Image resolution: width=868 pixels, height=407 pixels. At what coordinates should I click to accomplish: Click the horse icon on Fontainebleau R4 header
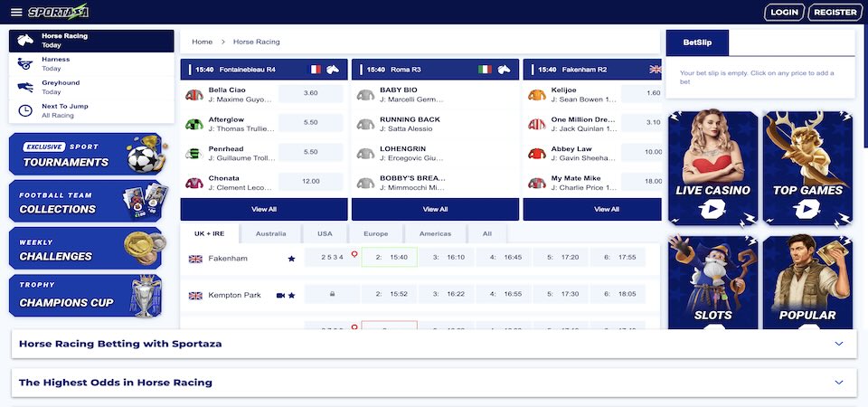click(332, 70)
